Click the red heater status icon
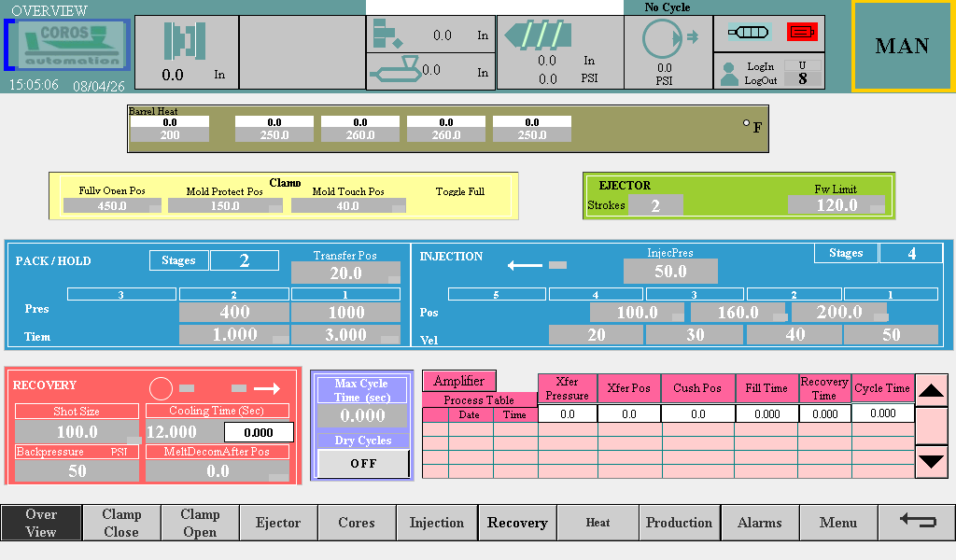Screen dimensions: 956x560 (x=802, y=33)
